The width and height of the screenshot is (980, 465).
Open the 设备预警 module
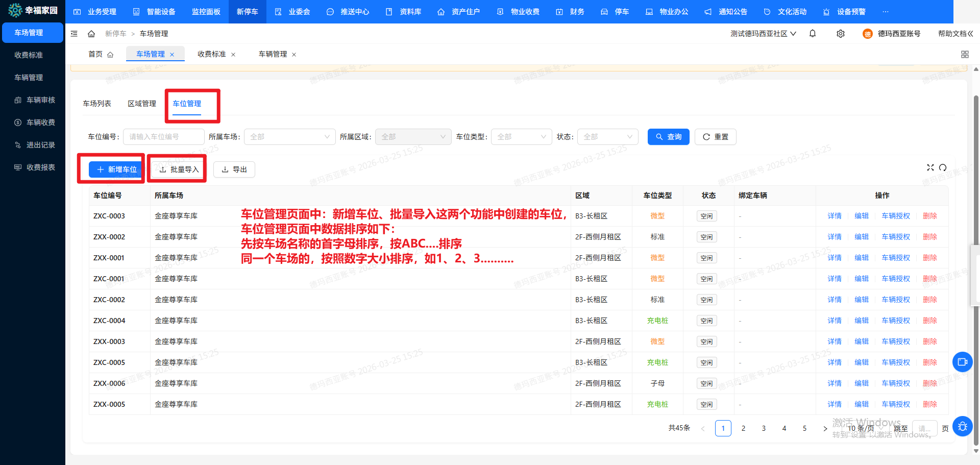click(849, 11)
